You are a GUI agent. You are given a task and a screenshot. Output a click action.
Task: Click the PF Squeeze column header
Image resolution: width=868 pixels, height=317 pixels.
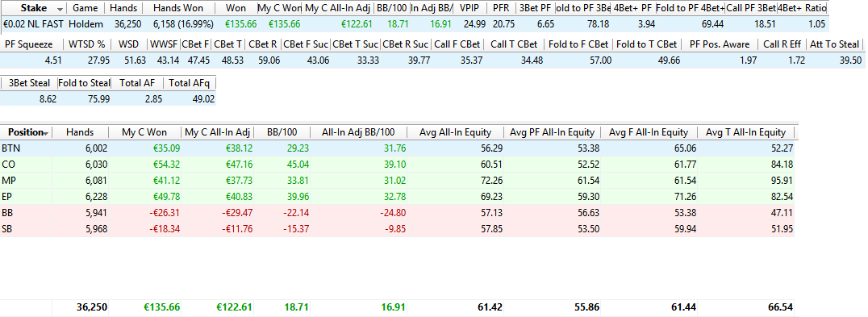coord(29,44)
